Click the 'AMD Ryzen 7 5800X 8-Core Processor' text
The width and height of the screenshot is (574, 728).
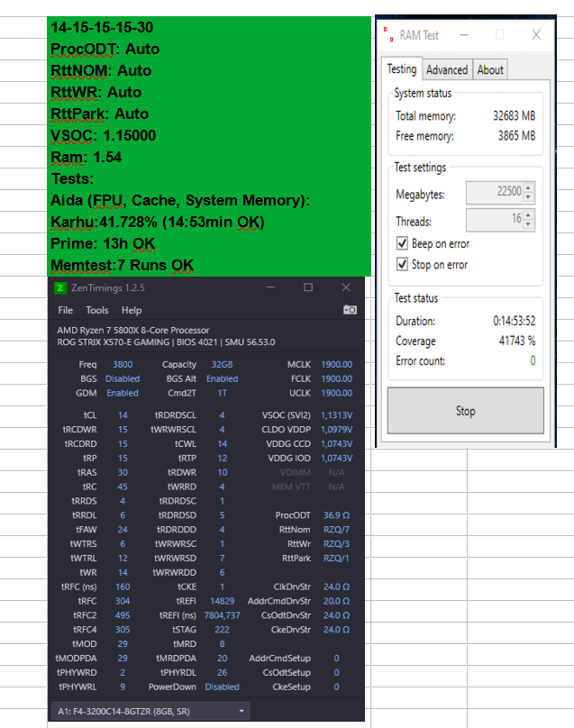133,331
